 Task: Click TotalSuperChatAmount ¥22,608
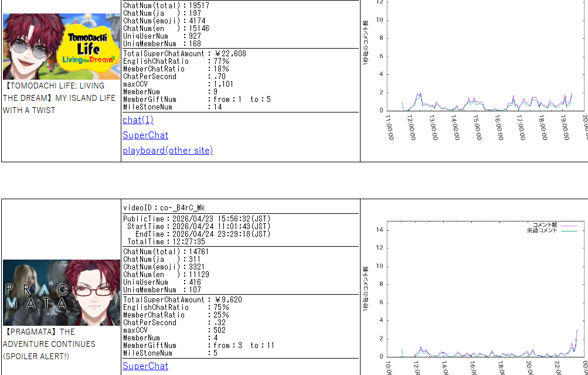[x=230, y=53]
